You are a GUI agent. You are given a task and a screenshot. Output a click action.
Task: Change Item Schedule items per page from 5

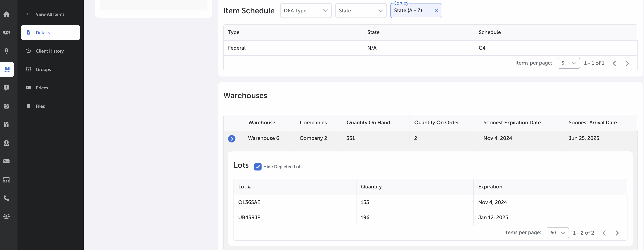[569, 63]
